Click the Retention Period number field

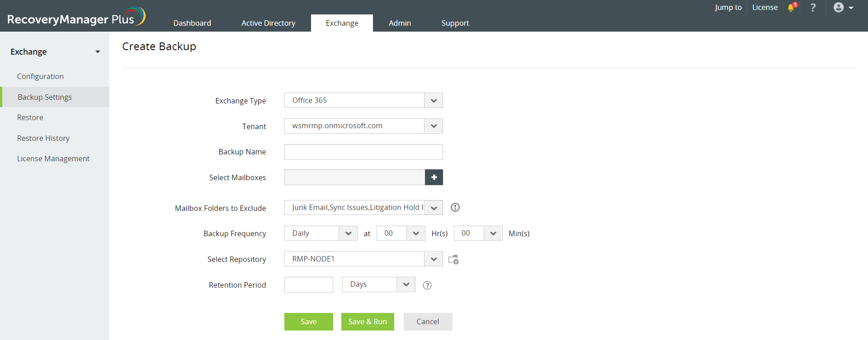(309, 284)
